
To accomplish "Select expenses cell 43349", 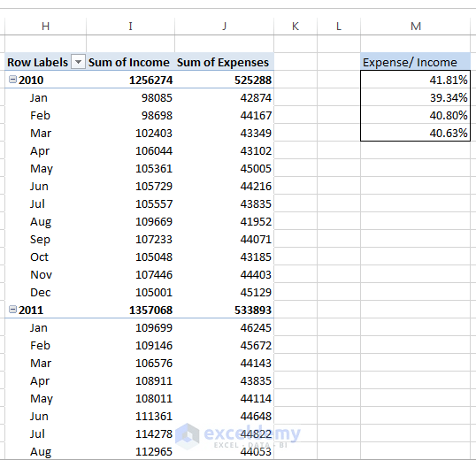I will click(225, 133).
